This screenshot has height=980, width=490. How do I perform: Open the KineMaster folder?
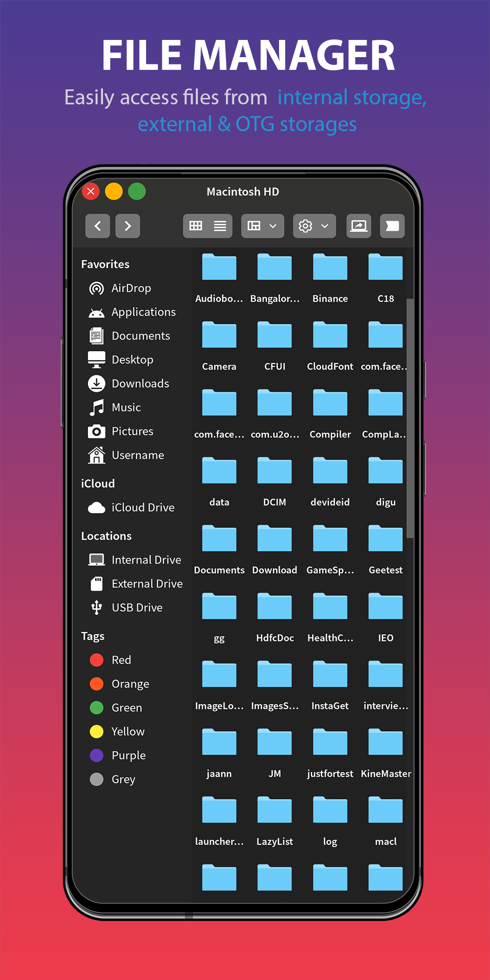click(386, 753)
